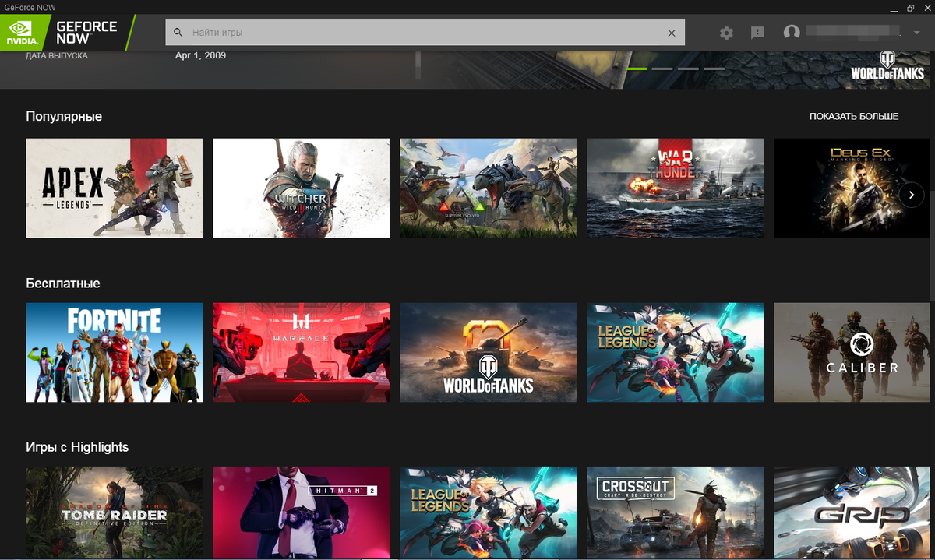Click the search magnifier icon
This screenshot has height=560, width=935.
(x=178, y=33)
